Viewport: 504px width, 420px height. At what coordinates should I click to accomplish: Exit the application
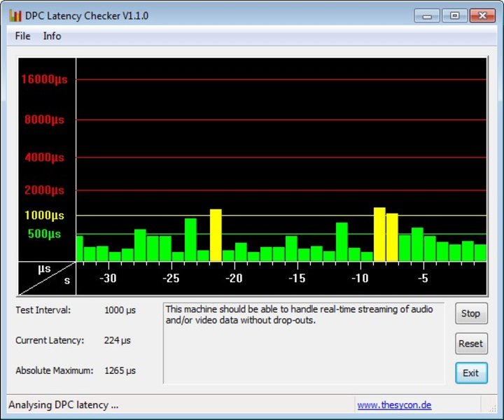(471, 373)
